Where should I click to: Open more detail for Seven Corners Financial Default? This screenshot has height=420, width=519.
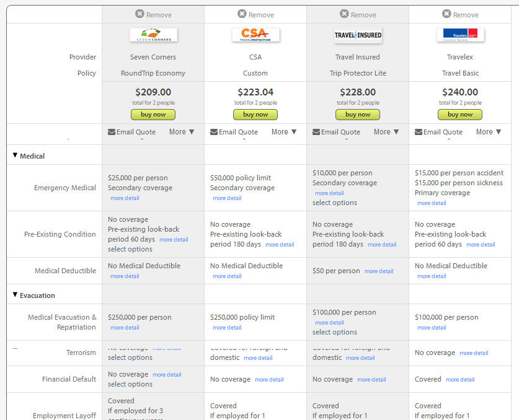pyautogui.click(x=167, y=375)
